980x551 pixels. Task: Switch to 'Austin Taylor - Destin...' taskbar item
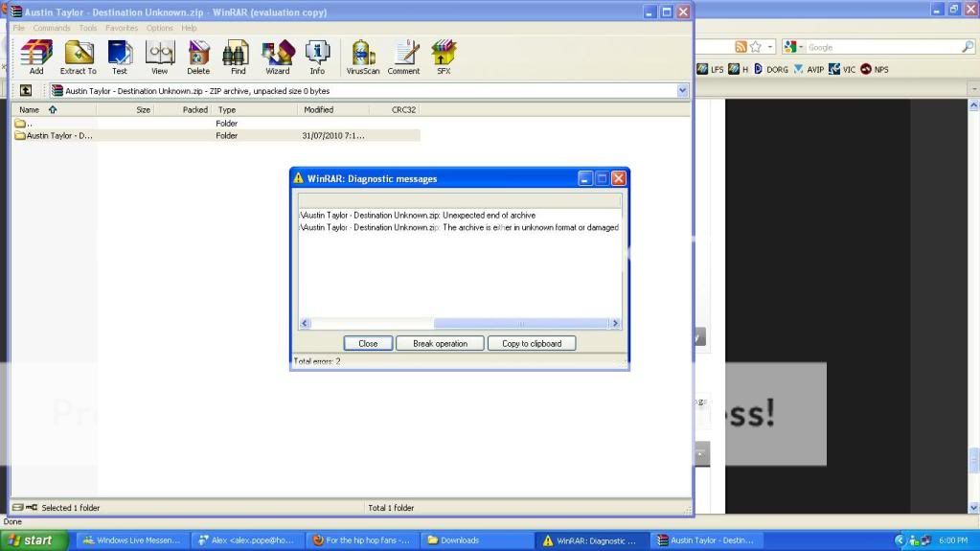click(705, 540)
